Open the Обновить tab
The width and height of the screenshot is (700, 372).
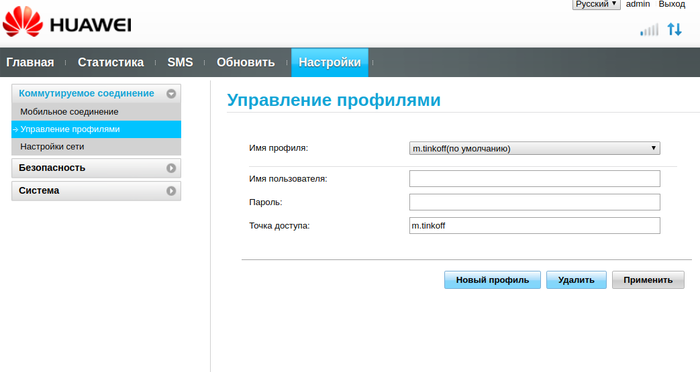coord(246,62)
